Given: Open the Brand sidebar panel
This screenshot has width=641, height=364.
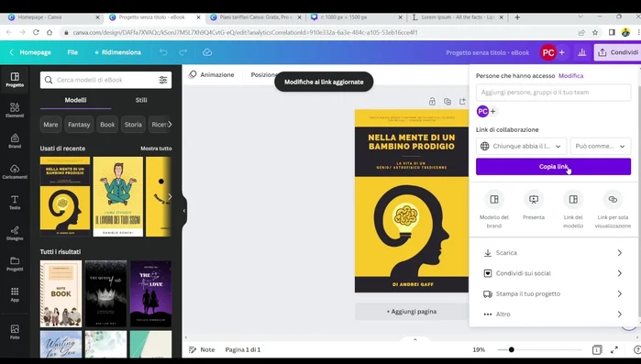Looking at the screenshot, I should point(15,140).
